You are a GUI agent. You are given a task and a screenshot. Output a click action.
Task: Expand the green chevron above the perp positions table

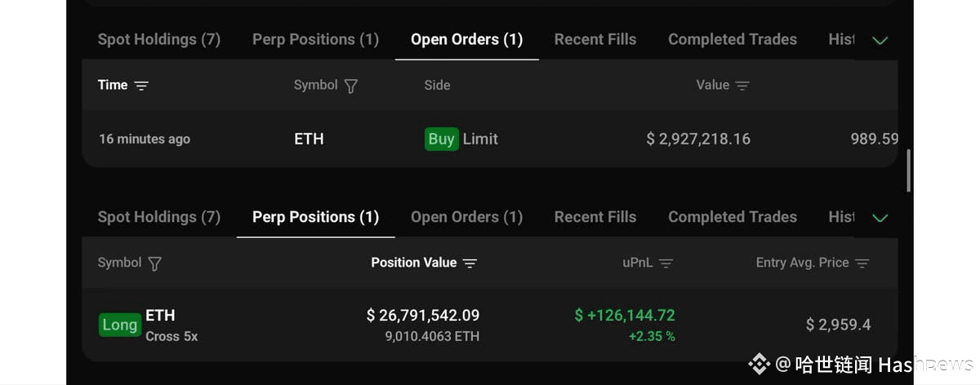pyautogui.click(x=880, y=218)
